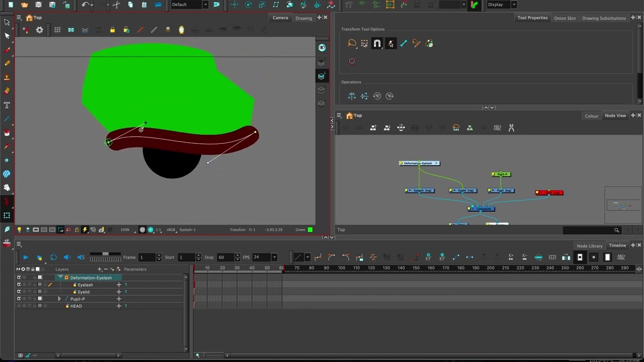Click the Stop frame input field

click(225, 257)
